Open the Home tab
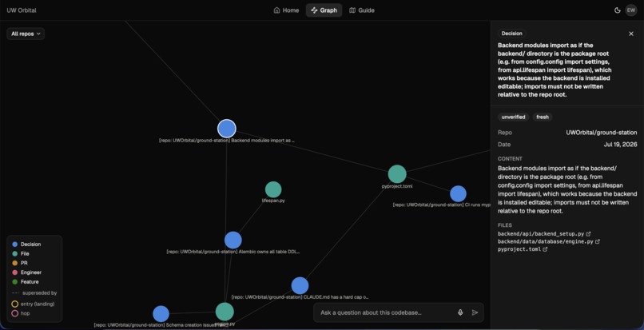 point(286,10)
